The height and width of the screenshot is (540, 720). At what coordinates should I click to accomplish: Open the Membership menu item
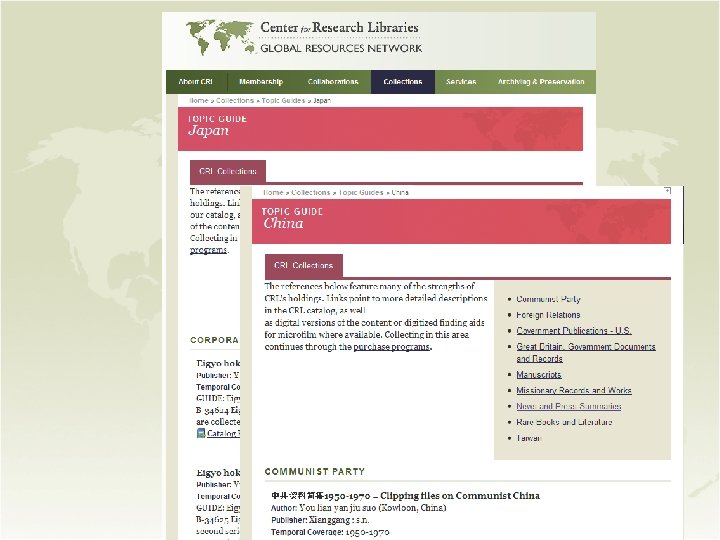(x=261, y=82)
